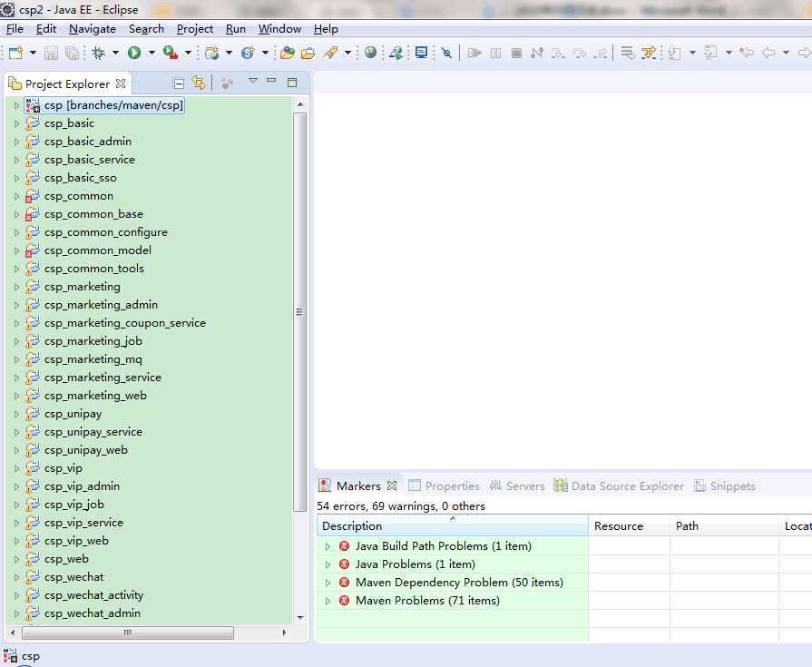The height and width of the screenshot is (667, 812).
Task: Click the Open Task folder icon
Action: 308,53
